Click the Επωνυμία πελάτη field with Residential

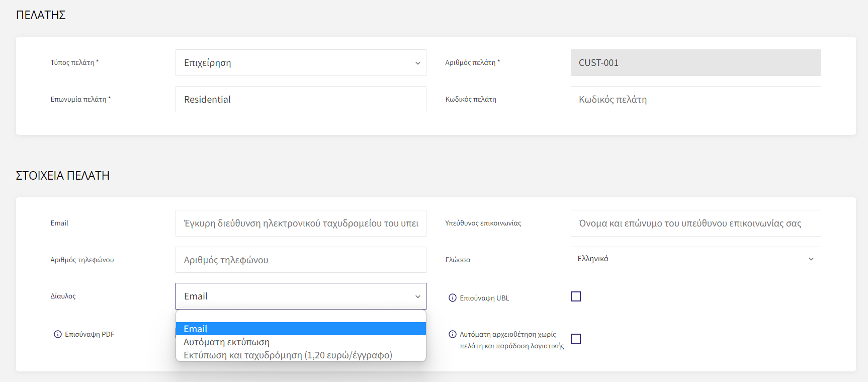click(x=301, y=99)
